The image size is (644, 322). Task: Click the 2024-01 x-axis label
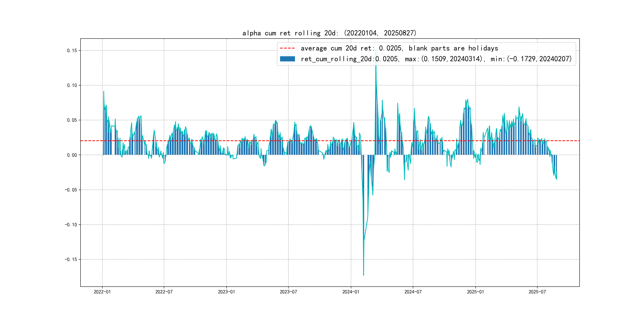click(351, 292)
